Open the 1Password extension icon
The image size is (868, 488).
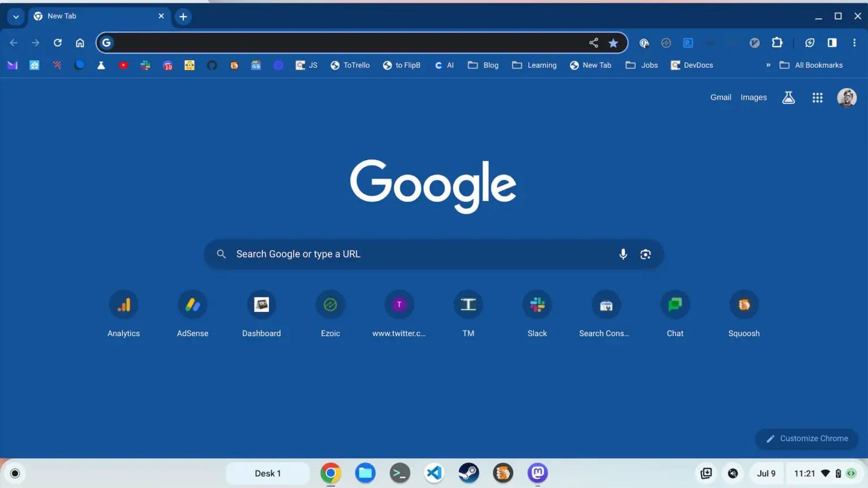coord(644,43)
